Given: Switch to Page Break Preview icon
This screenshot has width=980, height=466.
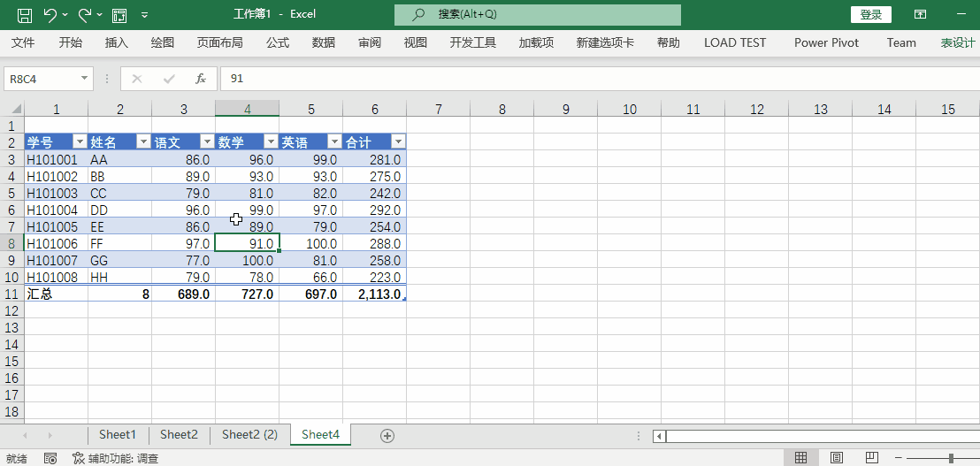Looking at the screenshot, I should tap(873, 458).
